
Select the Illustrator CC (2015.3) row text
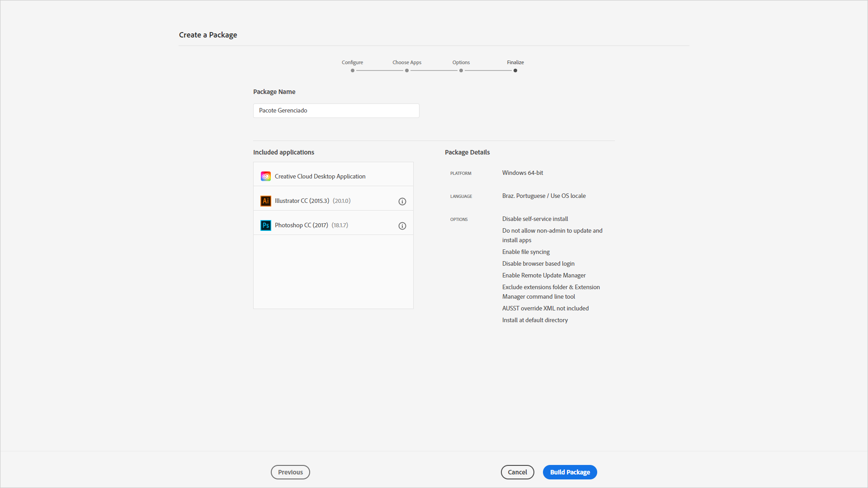(302, 201)
